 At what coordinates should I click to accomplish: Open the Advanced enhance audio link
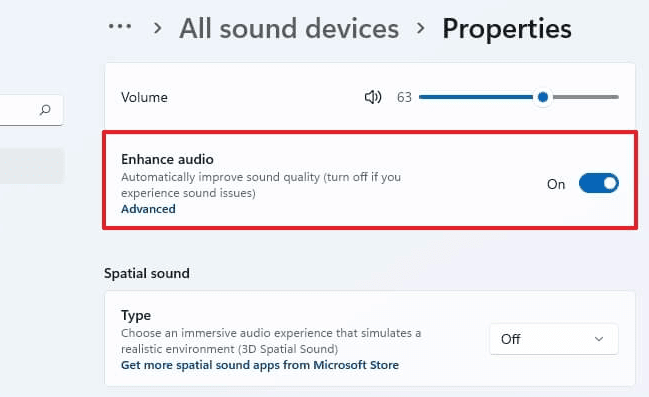coord(148,209)
